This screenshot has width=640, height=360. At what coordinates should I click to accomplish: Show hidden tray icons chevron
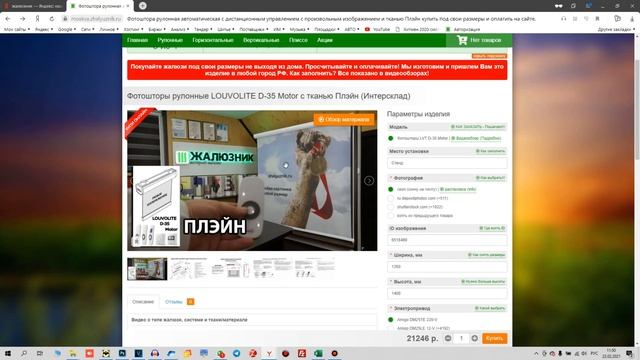tap(536, 353)
